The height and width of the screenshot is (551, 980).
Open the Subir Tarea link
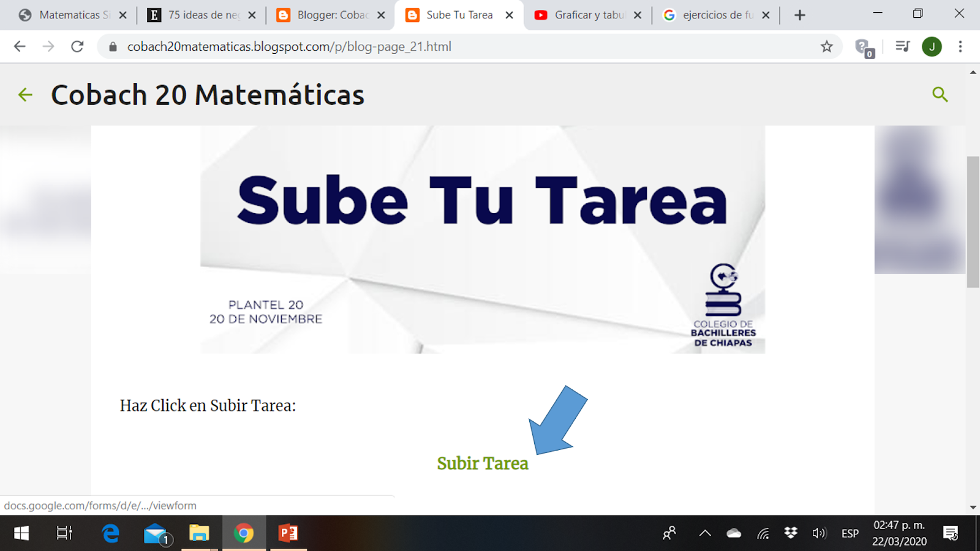click(x=482, y=463)
